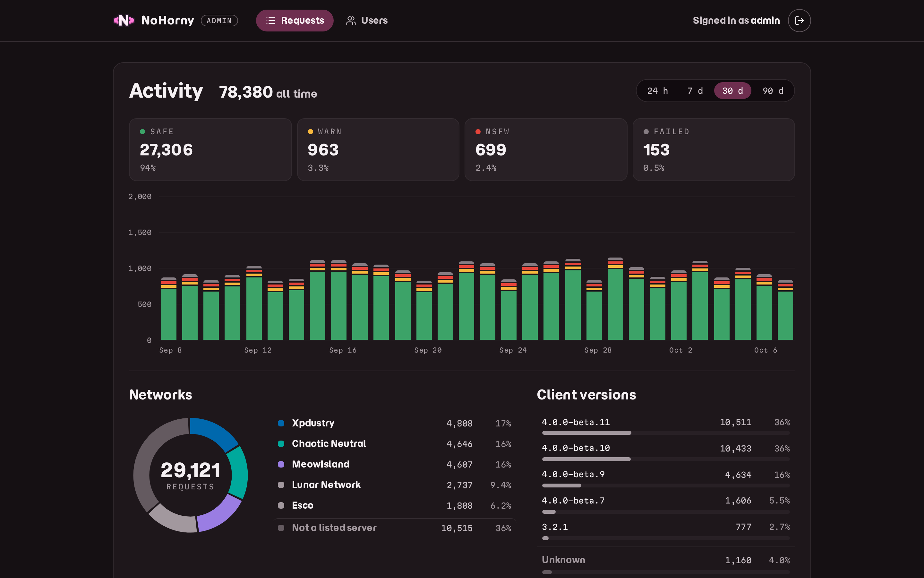The image size is (924, 578).
Task: Click the red NSFW status dot
Action: pyautogui.click(x=478, y=132)
